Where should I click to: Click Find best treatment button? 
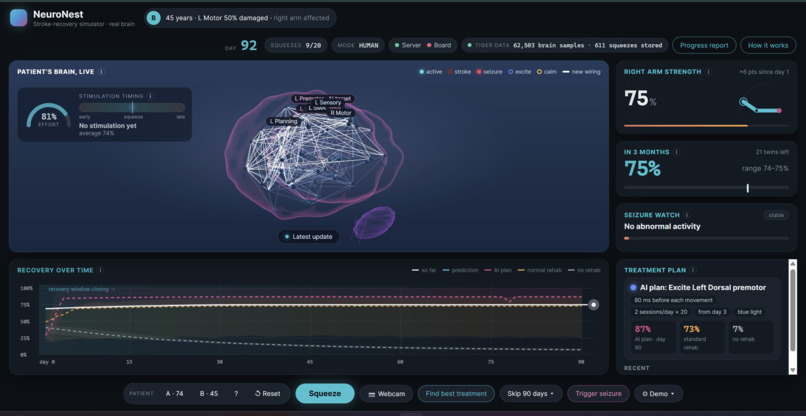[x=456, y=394]
